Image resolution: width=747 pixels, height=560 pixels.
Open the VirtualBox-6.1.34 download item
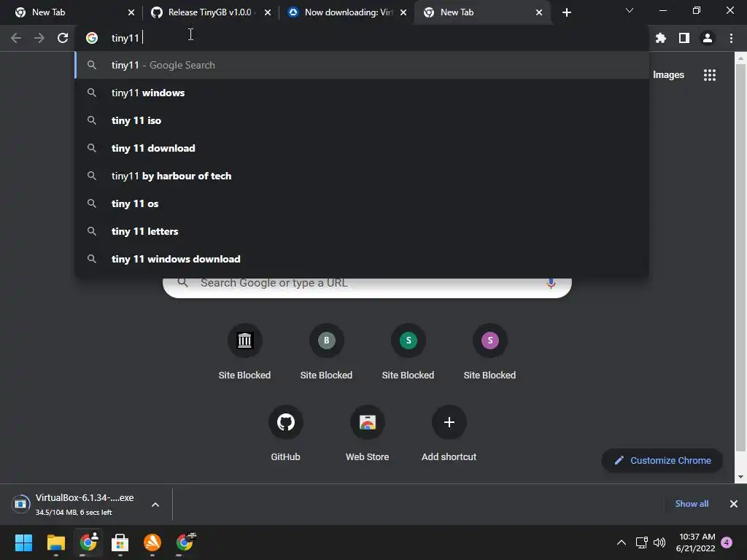coord(85,505)
